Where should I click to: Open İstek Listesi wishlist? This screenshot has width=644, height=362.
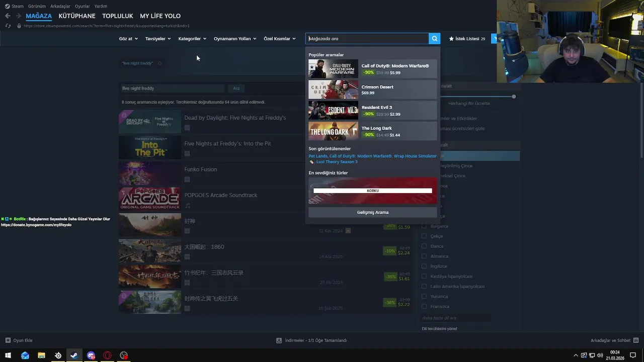467,38
